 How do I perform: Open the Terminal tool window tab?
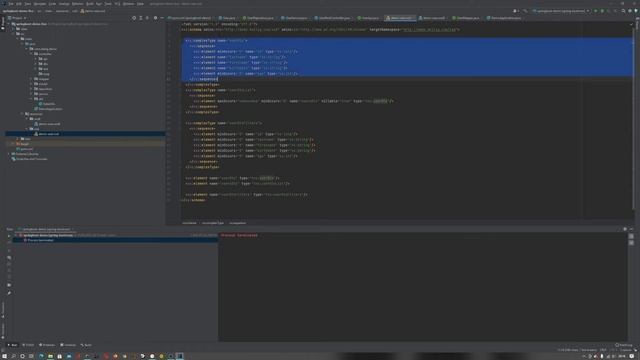(x=68, y=345)
